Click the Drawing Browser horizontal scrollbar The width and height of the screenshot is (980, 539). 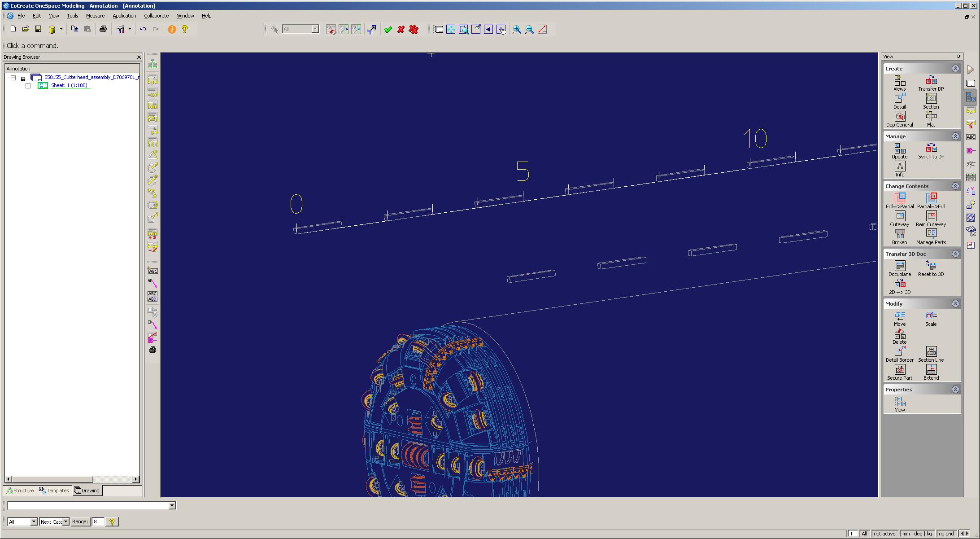(x=72, y=479)
